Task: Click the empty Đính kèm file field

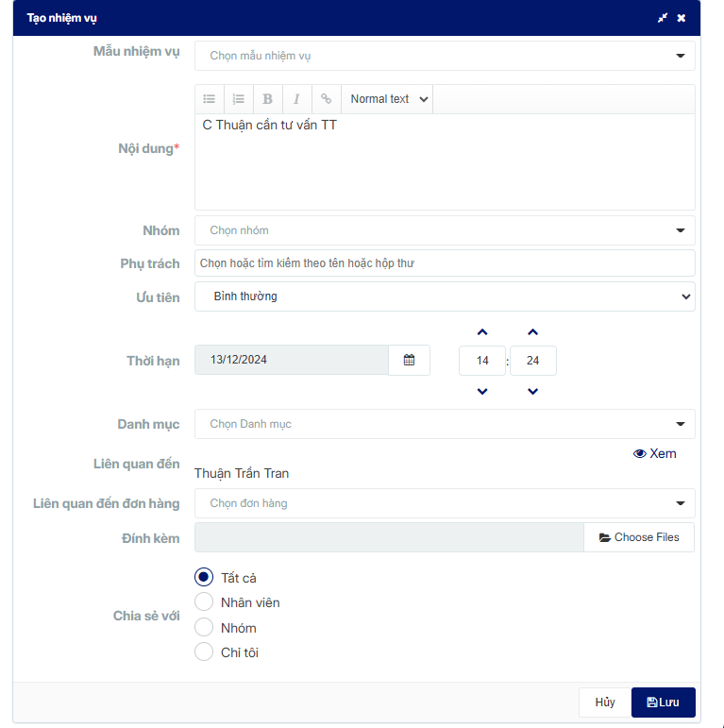Action: (389, 537)
